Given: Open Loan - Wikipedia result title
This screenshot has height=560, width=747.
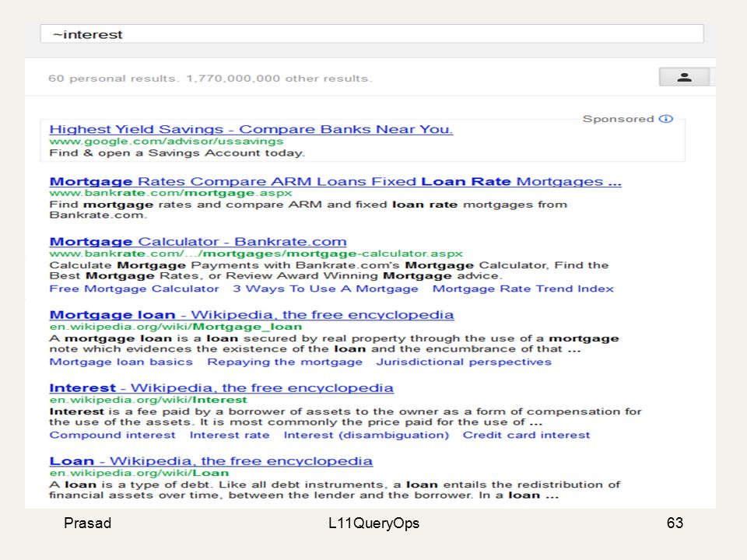Looking at the screenshot, I should (x=211, y=461).
